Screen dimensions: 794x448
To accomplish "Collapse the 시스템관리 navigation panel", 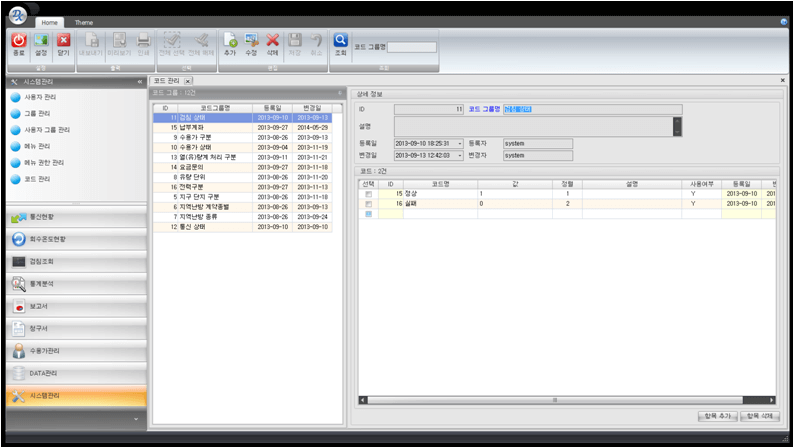I will pos(138,81).
